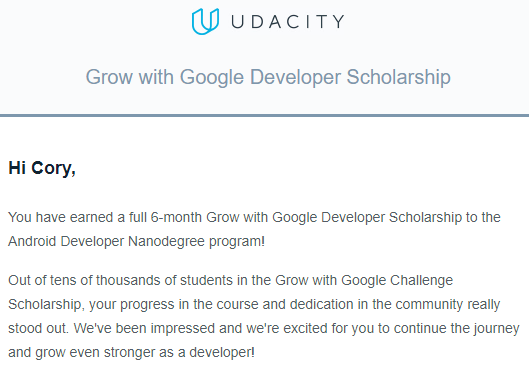Select the word Grow in the banner heading
The height and width of the screenshot is (366, 529).
pyautogui.click(x=109, y=77)
